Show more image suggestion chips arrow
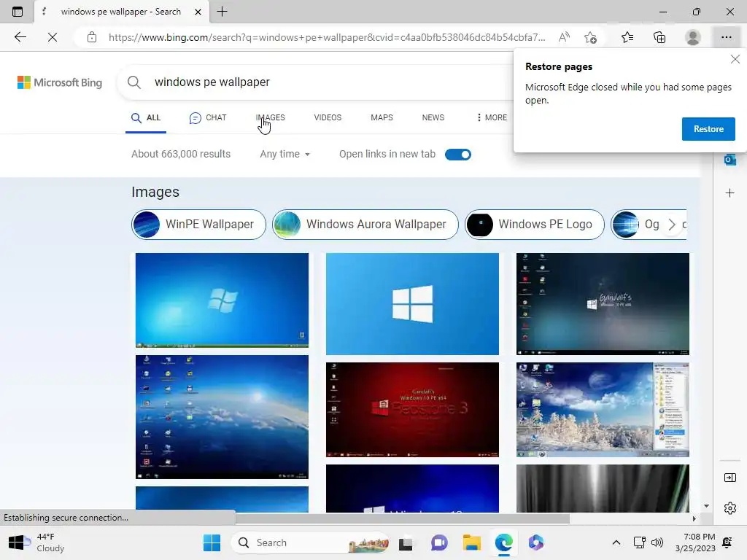The width and height of the screenshot is (747, 560). [672, 225]
